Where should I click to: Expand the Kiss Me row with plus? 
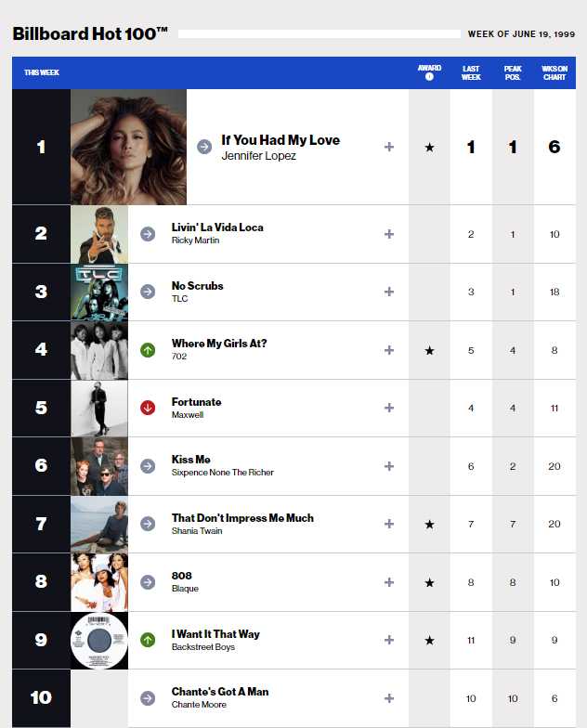pyautogui.click(x=389, y=466)
